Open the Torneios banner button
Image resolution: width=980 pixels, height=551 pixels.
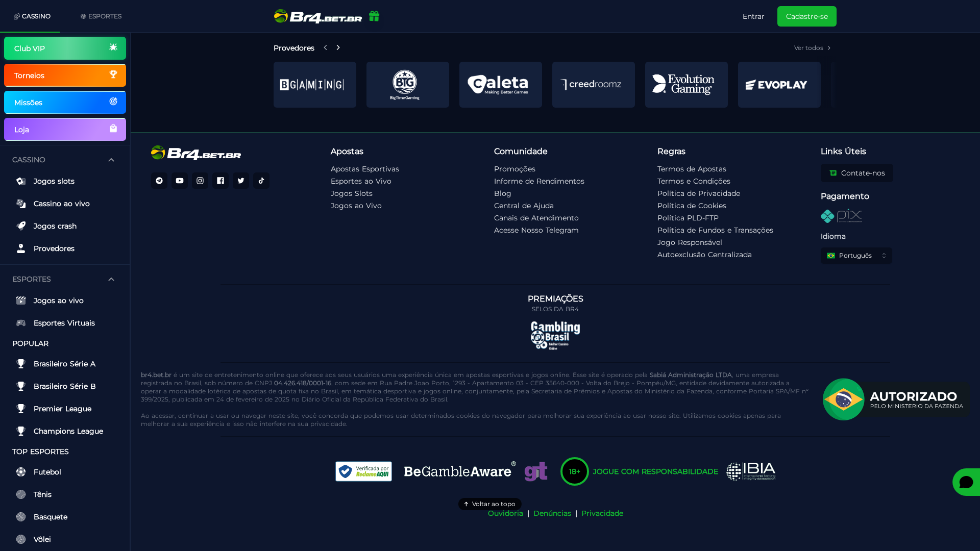65,75
